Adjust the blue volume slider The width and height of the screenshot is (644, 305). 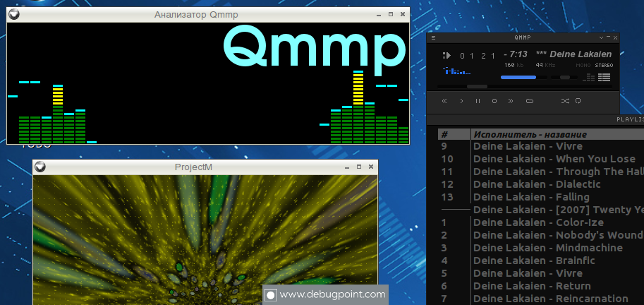[523, 77]
